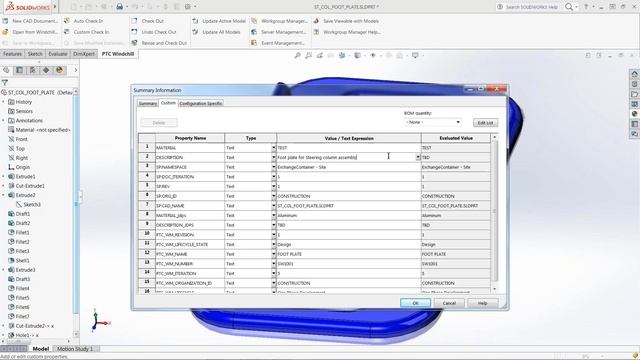Click the DESCRIPTION property name cell
This screenshot has height=360, width=640.
190,158
